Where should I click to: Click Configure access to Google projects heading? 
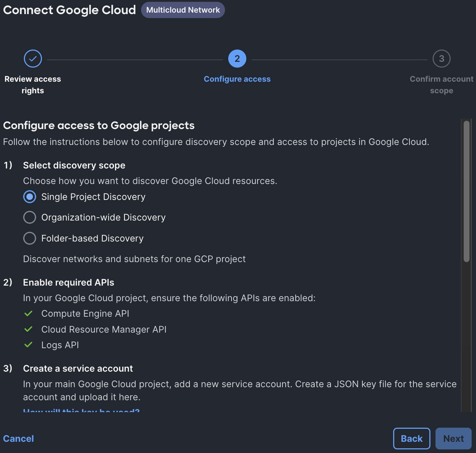(x=99, y=125)
